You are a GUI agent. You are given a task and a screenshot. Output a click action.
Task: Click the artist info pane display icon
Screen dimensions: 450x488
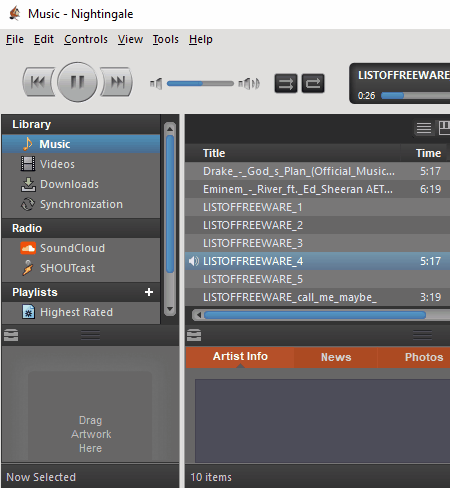point(194,335)
